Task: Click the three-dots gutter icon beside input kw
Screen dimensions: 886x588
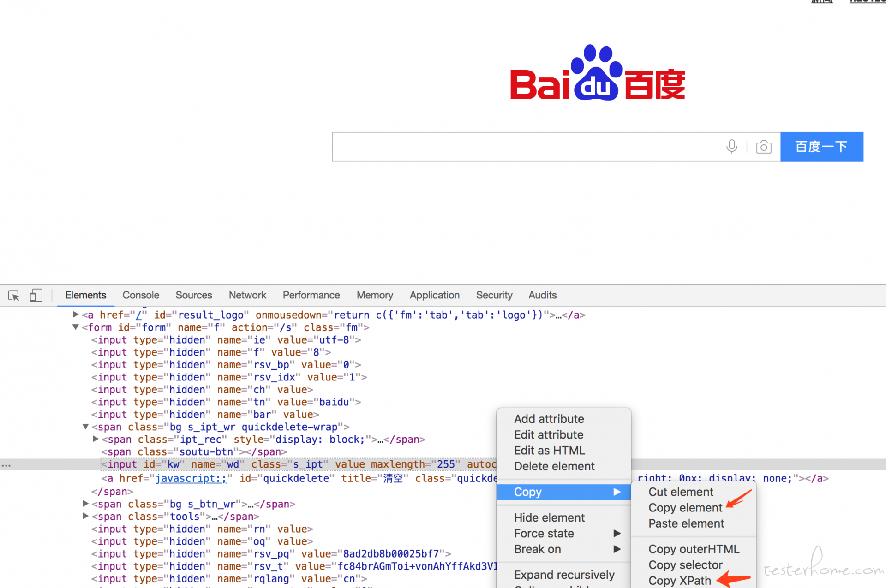Action: coord(6,465)
